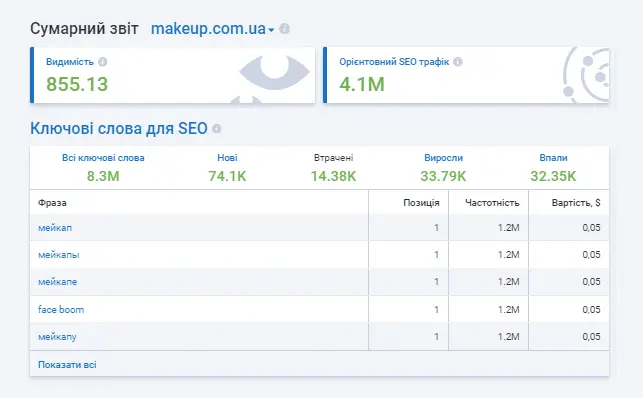
Task: Open keyword link мейкапы
Action: coord(59,255)
